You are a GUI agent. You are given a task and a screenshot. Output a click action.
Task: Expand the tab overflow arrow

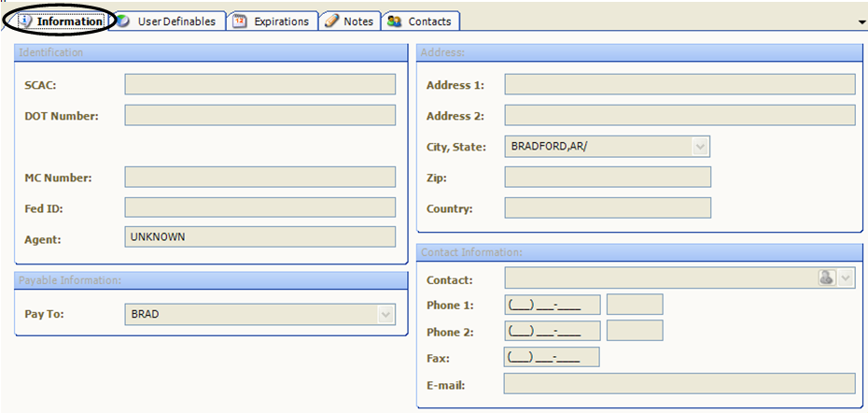pyautogui.click(x=861, y=22)
